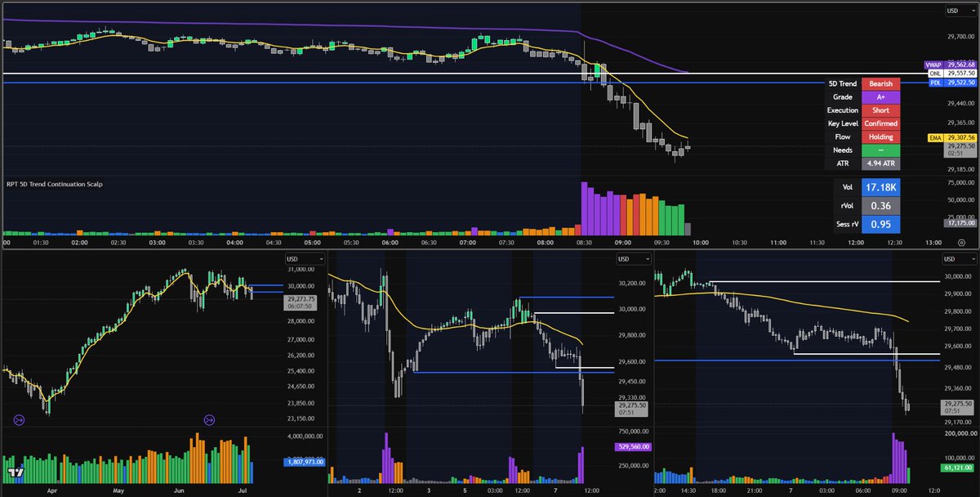Click the Grade A+ purple cell
Viewport: 980px width, 497px height.
click(x=880, y=96)
